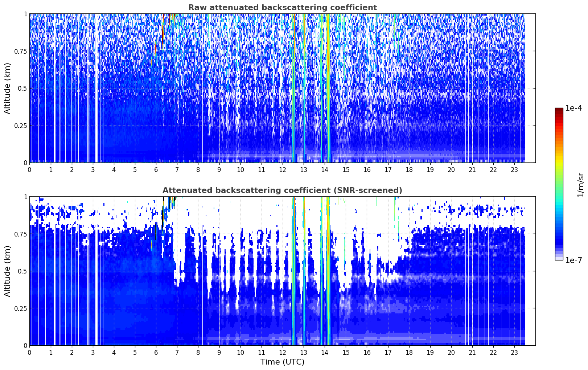
Task: Click the '15' hour tick below the SNR-screened plot
Action: pos(346,352)
